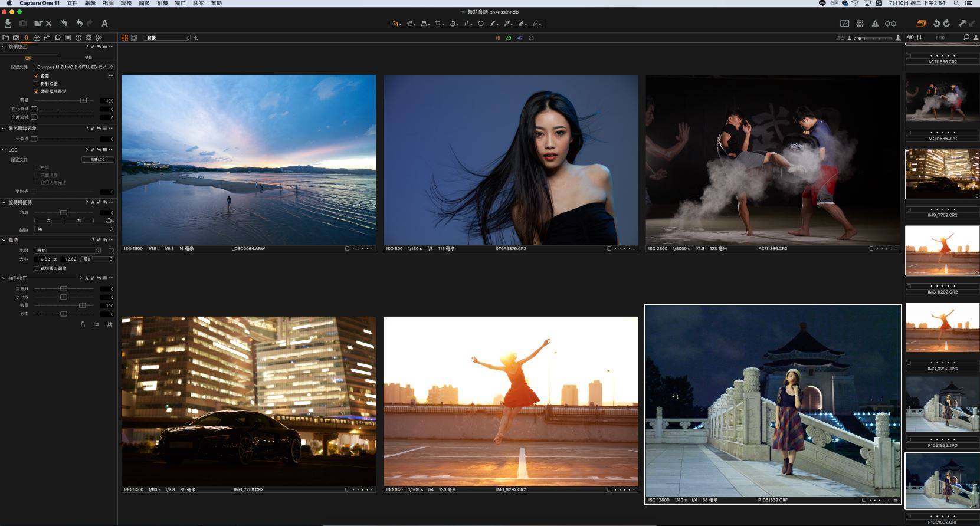
Task: Open the 調整 menu in the menu bar
Action: point(126,4)
